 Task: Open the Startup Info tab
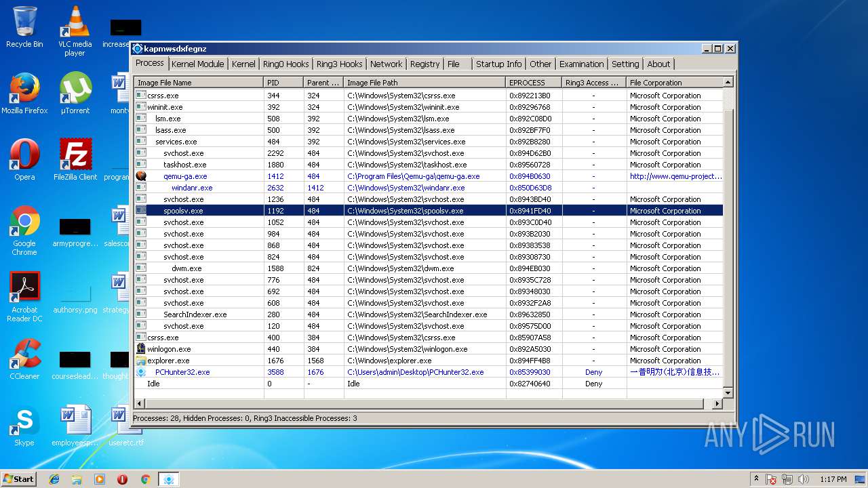click(x=498, y=64)
